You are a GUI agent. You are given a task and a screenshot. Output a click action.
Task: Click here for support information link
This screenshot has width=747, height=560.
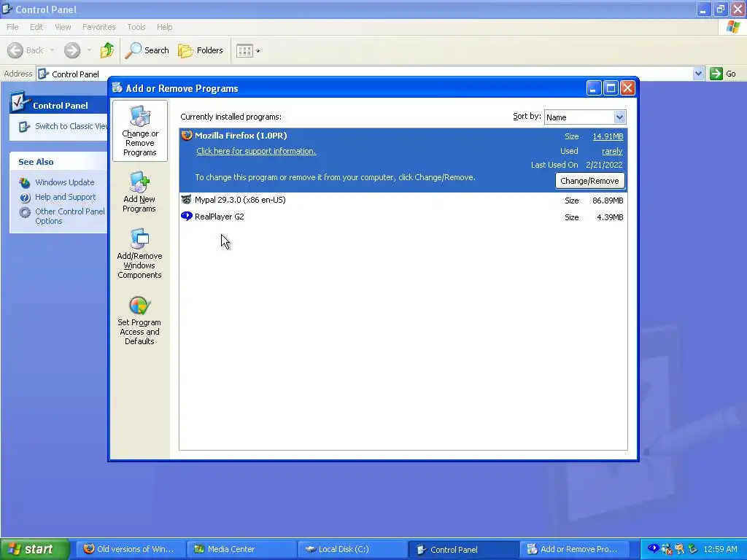click(x=256, y=151)
